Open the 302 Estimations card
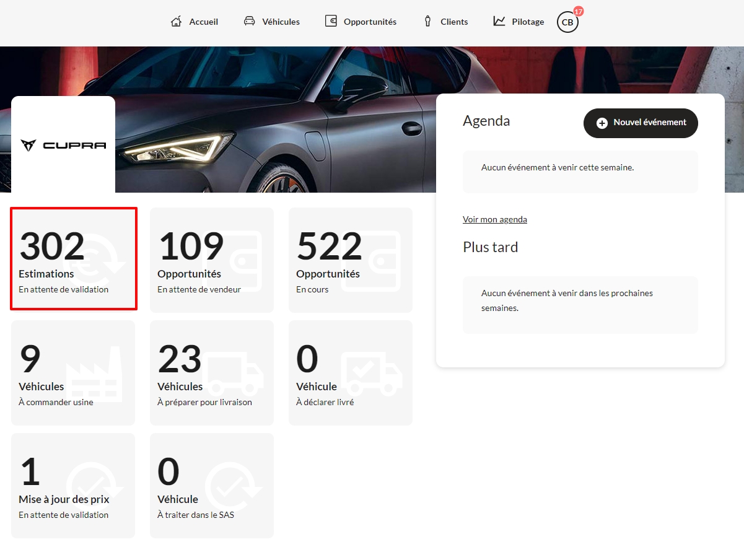 [x=73, y=260]
